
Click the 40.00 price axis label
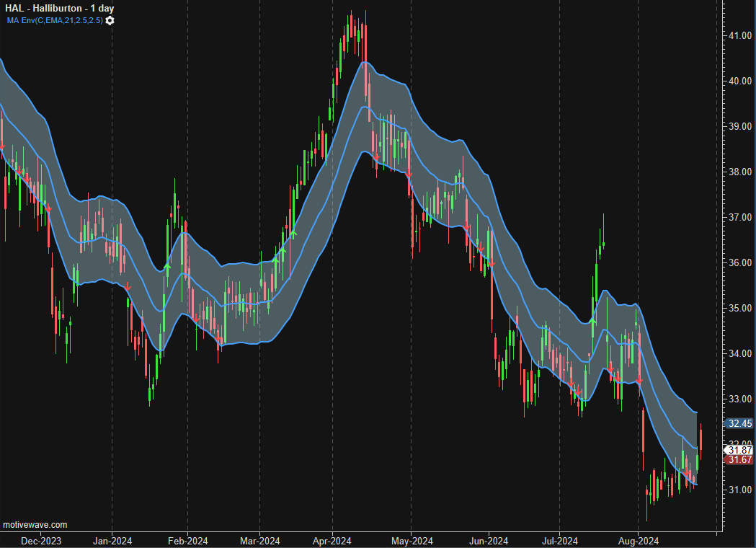740,81
